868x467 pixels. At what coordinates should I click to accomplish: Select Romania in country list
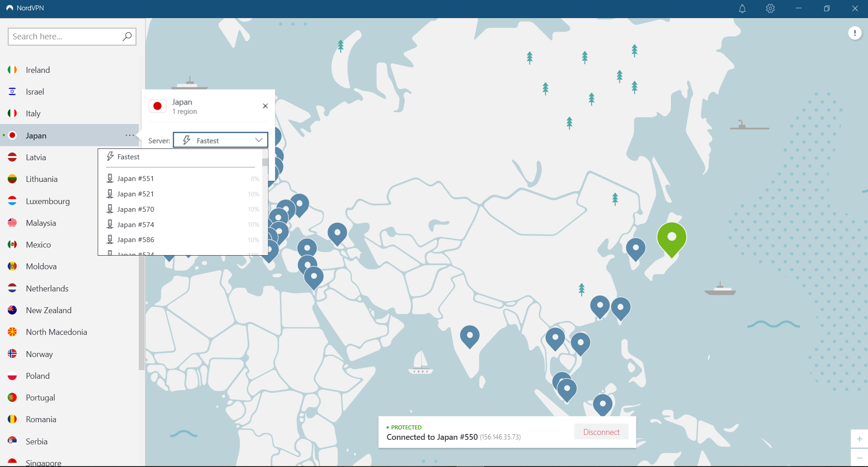pos(69,419)
